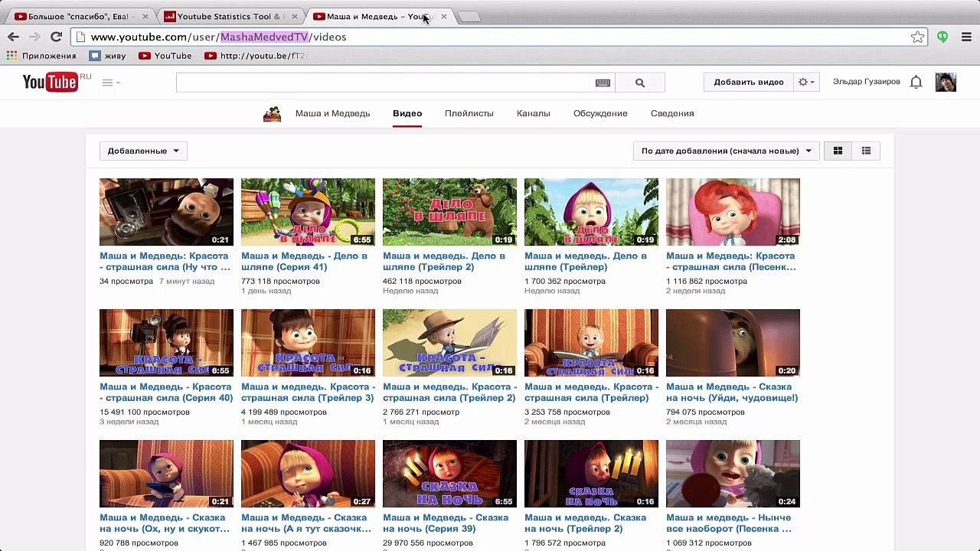Open the YouTube bookmark in the bookmarks bar
Screen dimensions: 980x551
[165, 56]
